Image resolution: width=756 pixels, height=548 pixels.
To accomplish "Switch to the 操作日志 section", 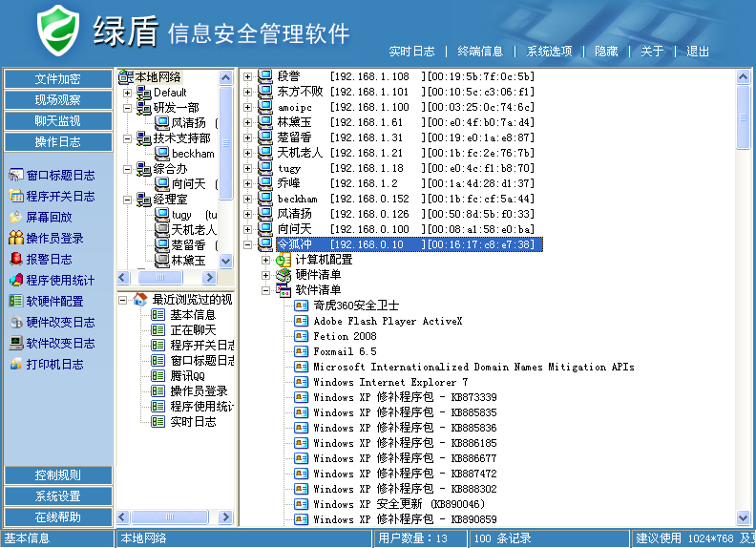I will click(x=58, y=142).
